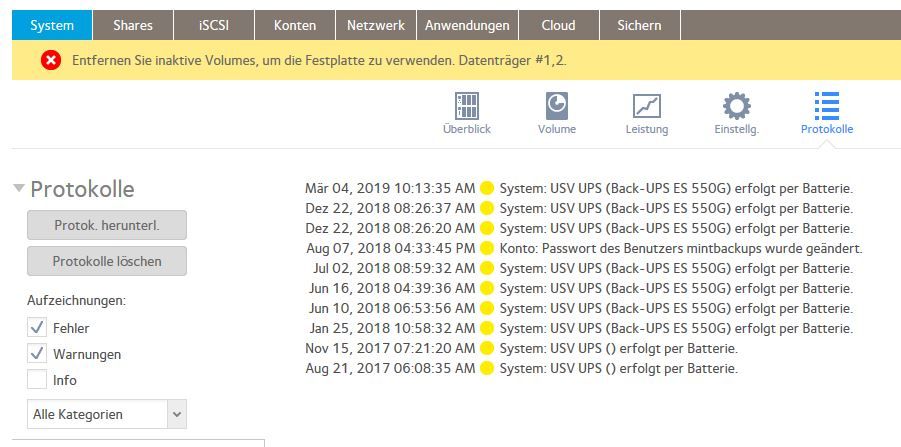Click the Protok. herunterl. button
This screenshot has height=447, width=901.
[107, 225]
